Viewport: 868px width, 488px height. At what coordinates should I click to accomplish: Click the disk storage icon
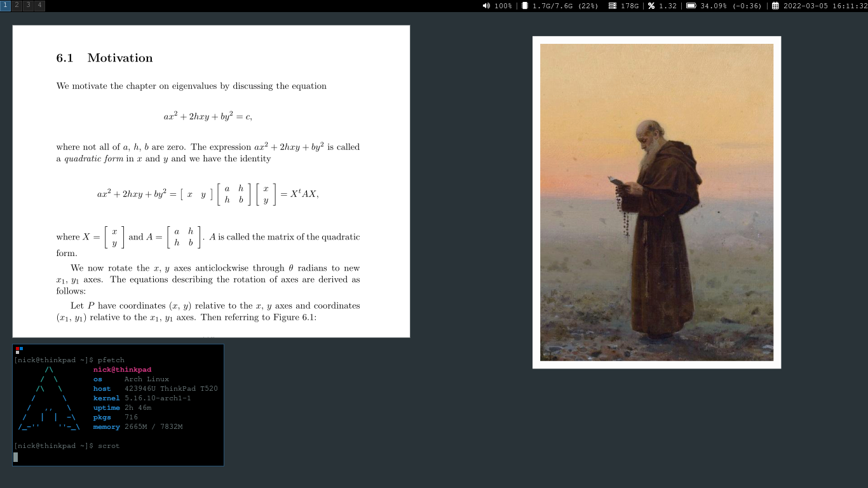click(x=612, y=6)
